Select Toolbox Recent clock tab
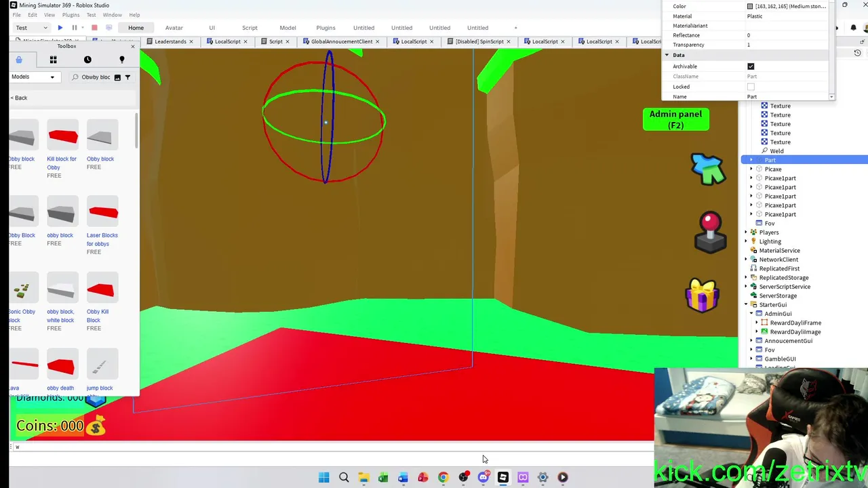This screenshot has height=488, width=868. tap(87, 60)
